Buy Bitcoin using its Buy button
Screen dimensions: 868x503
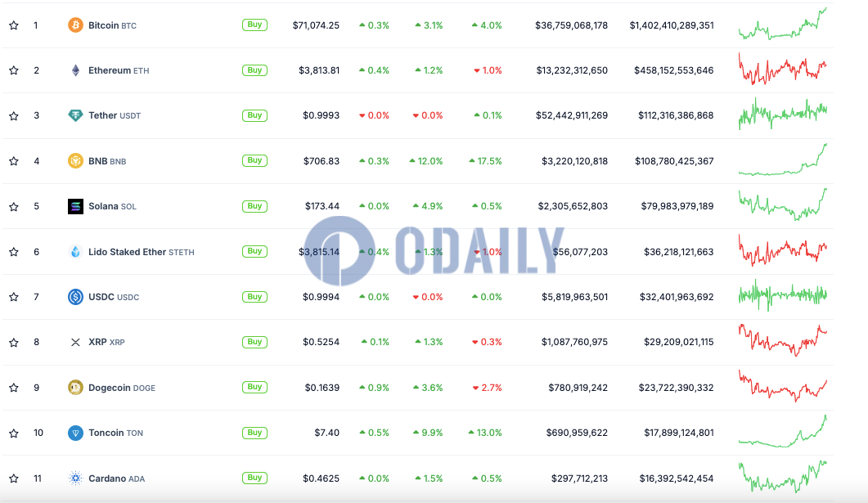(254, 25)
